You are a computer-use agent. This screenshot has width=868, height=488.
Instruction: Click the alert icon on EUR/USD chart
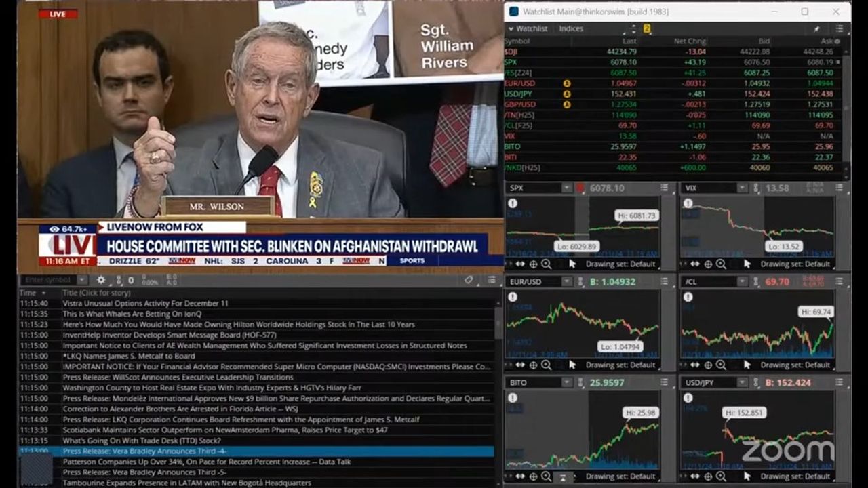point(513,297)
